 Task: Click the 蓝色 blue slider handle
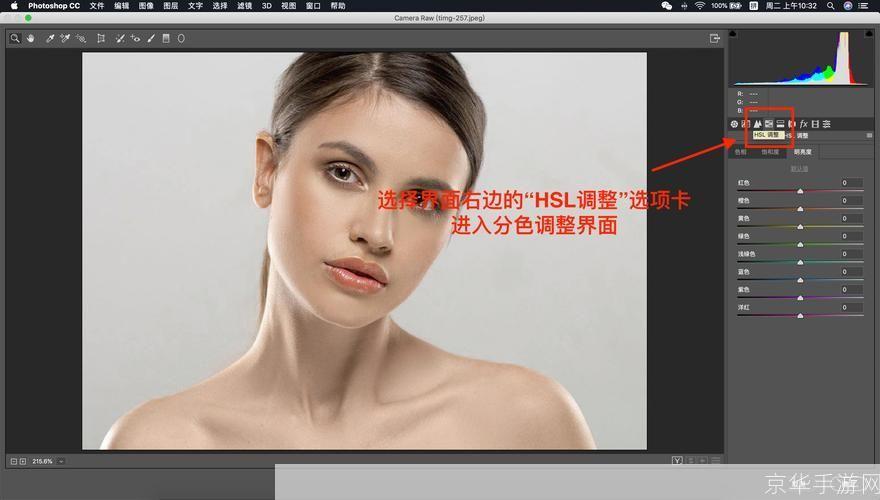pyautogui.click(x=800, y=280)
